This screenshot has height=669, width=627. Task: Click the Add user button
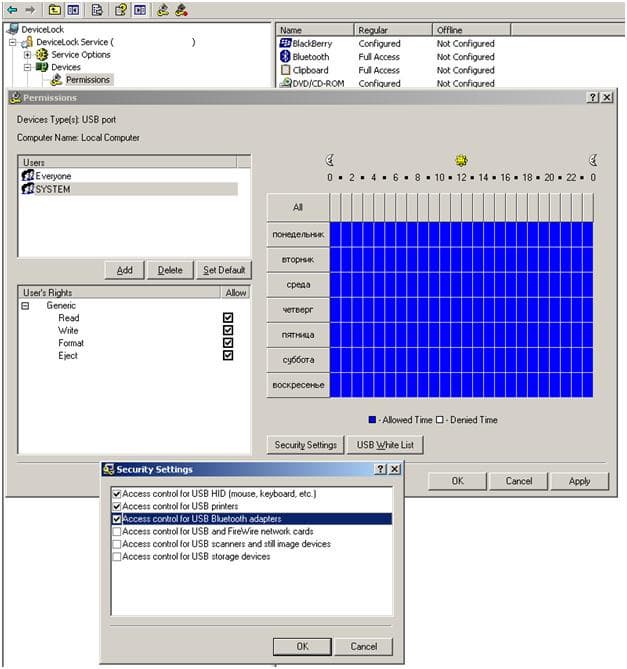[125, 270]
